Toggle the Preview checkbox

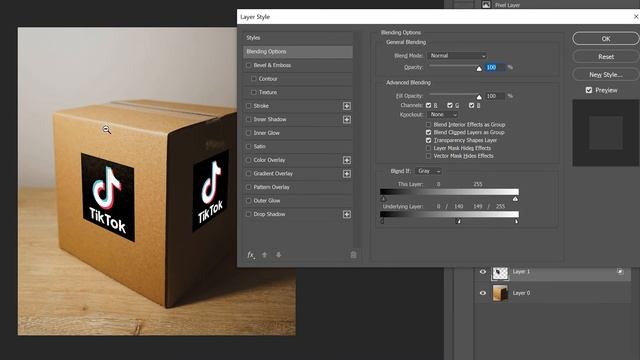tap(589, 90)
